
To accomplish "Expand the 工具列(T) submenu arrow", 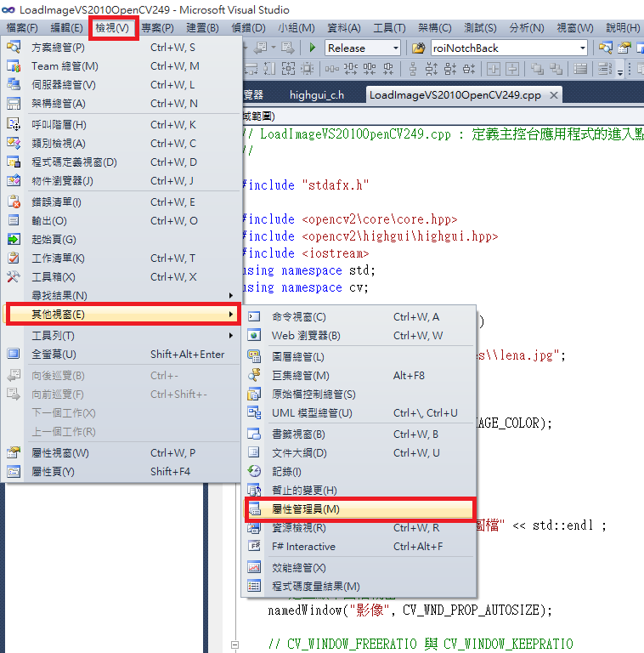I will pyautogui.click(x=231, y=336).
